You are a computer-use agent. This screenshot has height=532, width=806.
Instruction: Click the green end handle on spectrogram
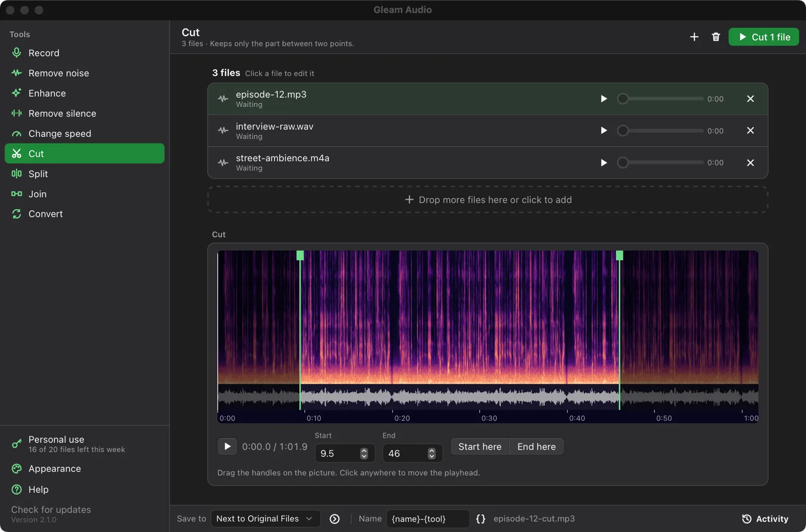coord(620,256)
